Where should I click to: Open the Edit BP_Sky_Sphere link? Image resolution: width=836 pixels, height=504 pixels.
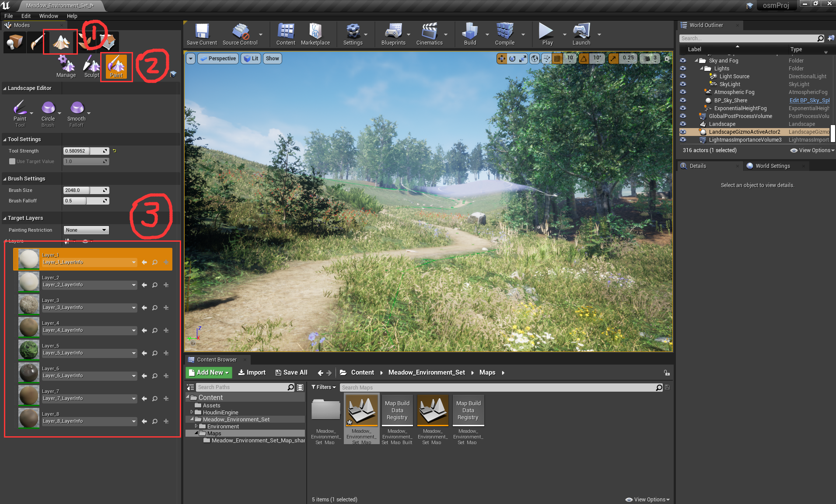(x=809, y=100)
